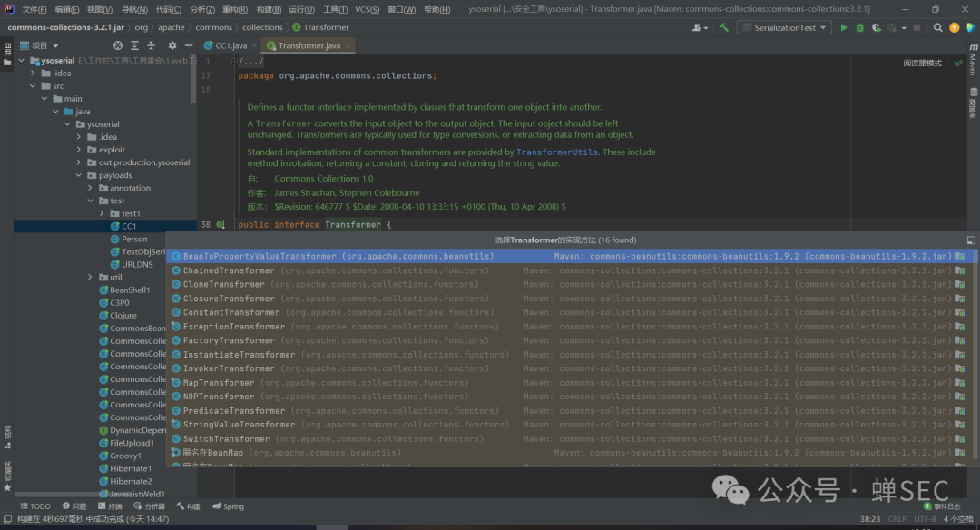The image size is (980, 530).
Task: Start debugging with the bug icon
Action: 859,28
